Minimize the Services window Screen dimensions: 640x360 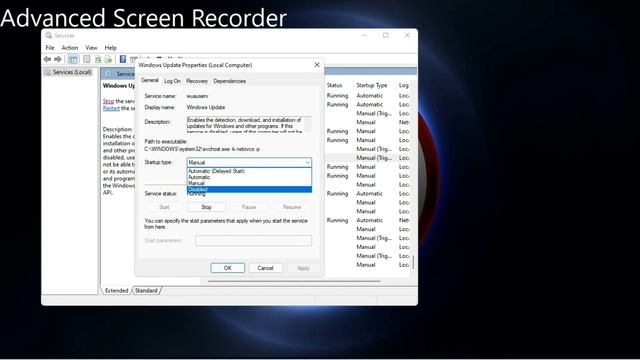pyautogui.click(x=364, y=36)
